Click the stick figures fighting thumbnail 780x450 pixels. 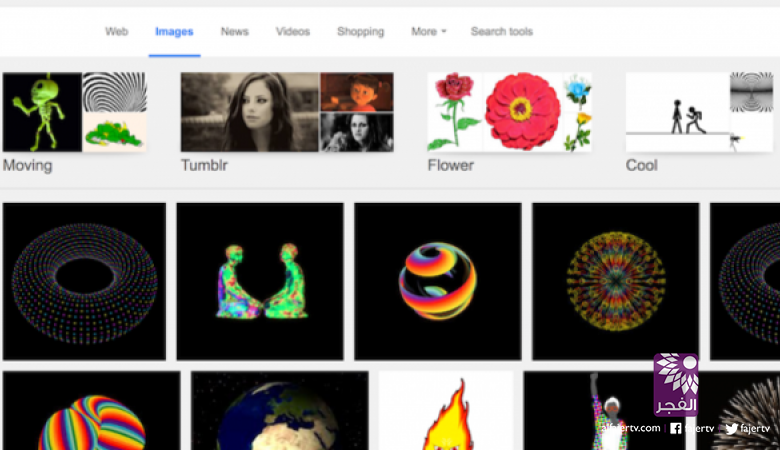click(677, 112)
